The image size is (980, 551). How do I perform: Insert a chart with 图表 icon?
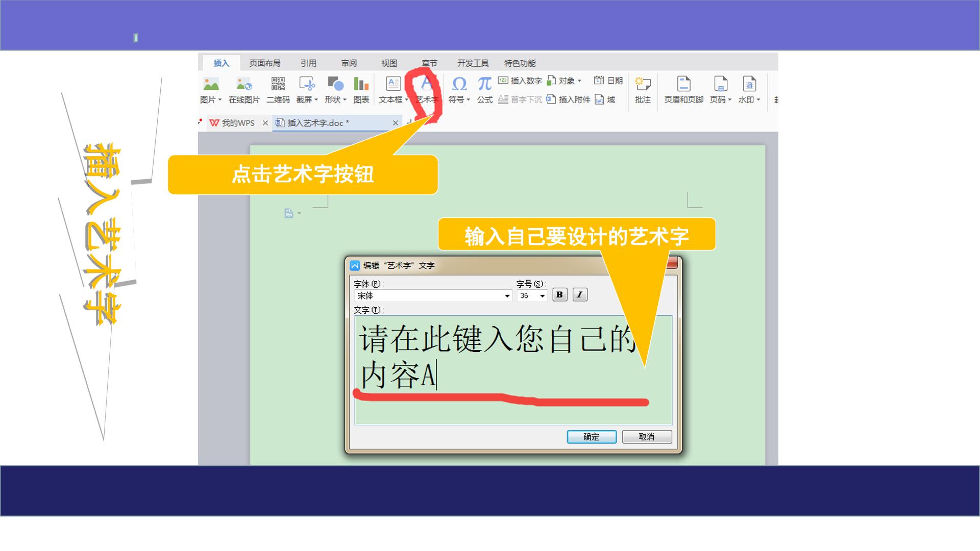[361, 90]
